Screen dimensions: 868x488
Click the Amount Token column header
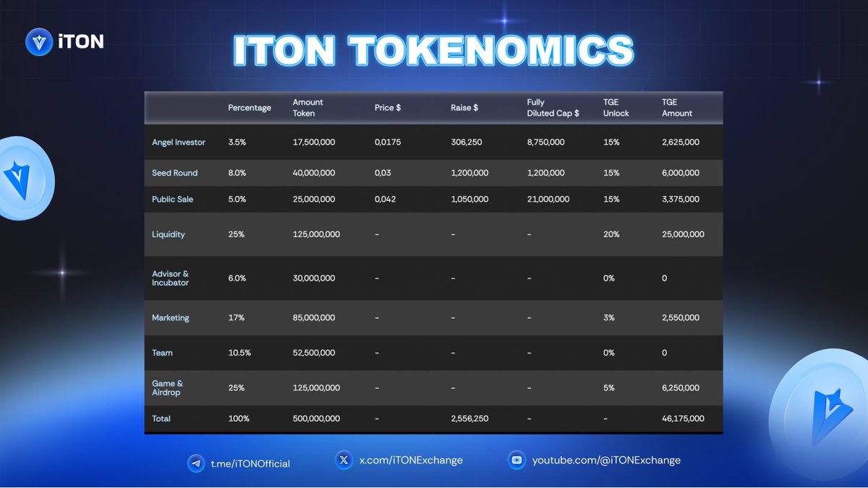click(x=308, y=108)
